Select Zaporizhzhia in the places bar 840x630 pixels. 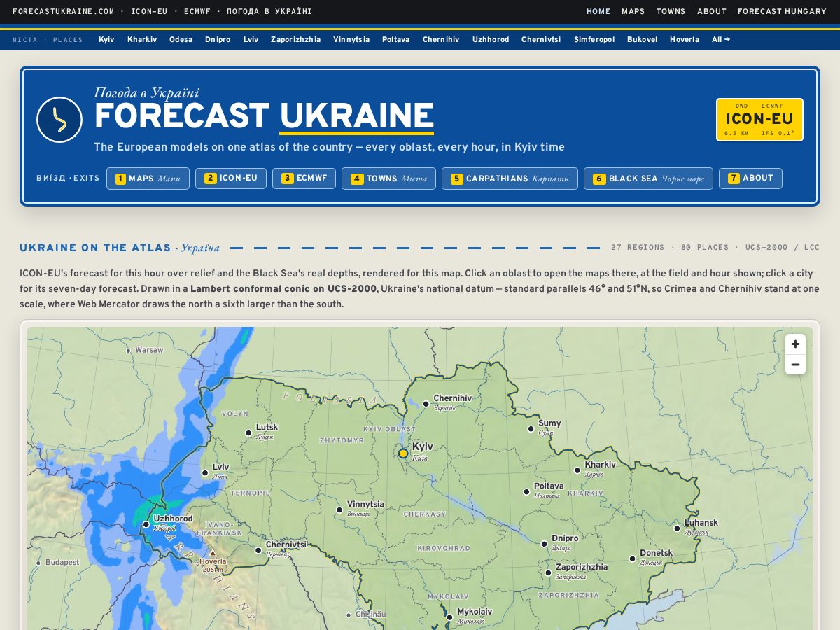(x=295, y=40)
